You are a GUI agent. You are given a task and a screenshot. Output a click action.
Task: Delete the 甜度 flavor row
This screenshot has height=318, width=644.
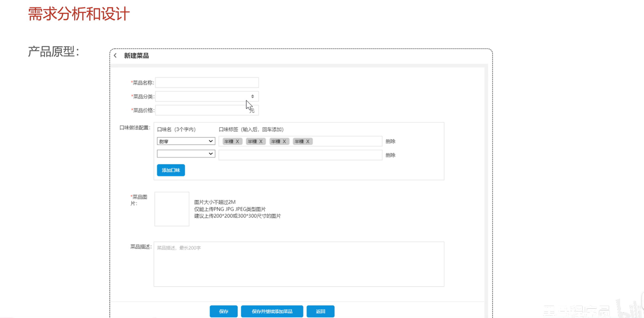point(390,141)
